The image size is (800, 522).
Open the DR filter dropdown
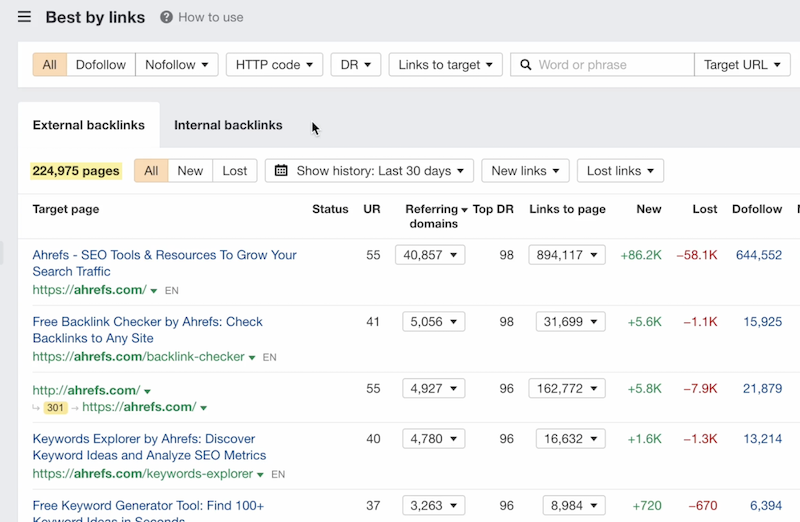pos(356,65)
